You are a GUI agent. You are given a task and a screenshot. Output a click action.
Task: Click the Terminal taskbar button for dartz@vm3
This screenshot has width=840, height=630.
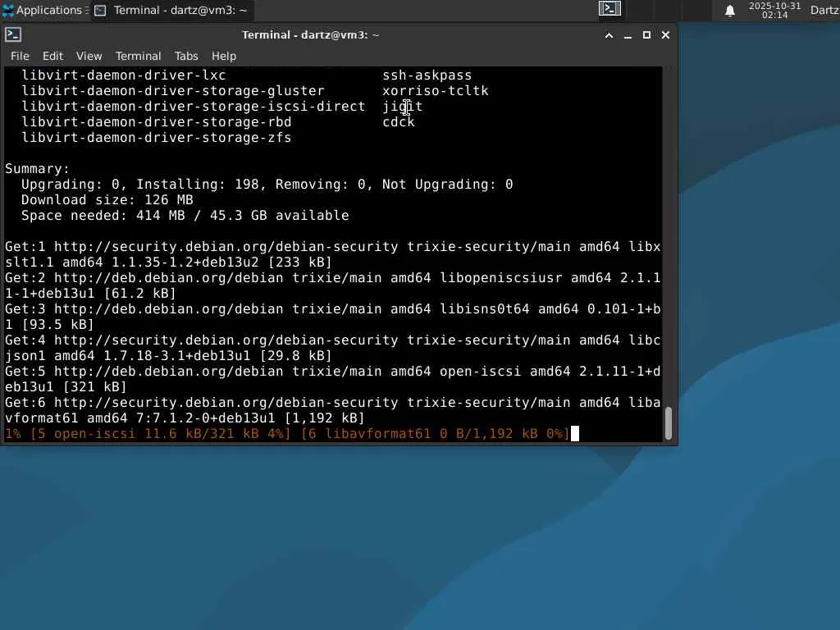tap(171, 10)
